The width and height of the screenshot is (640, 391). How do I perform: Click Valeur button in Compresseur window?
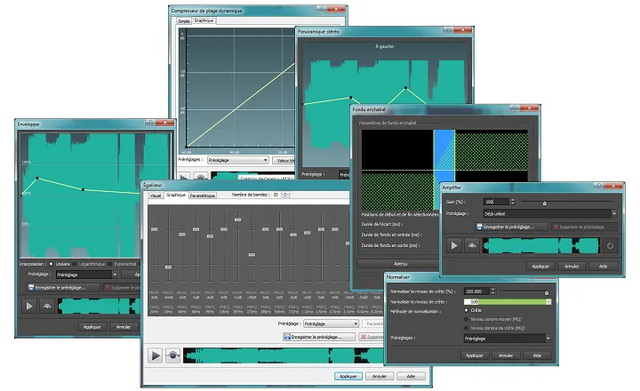pyautogui.click(x=283, y=160)
